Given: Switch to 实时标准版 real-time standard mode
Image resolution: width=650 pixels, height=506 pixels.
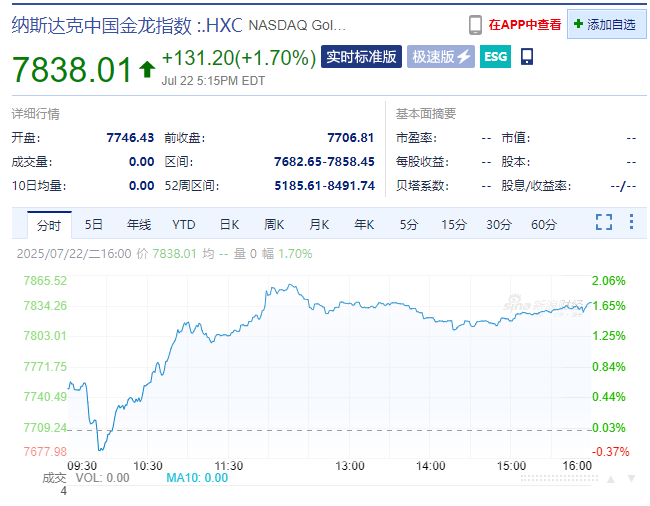Looking at the screenshot, I should click(361, 57).
